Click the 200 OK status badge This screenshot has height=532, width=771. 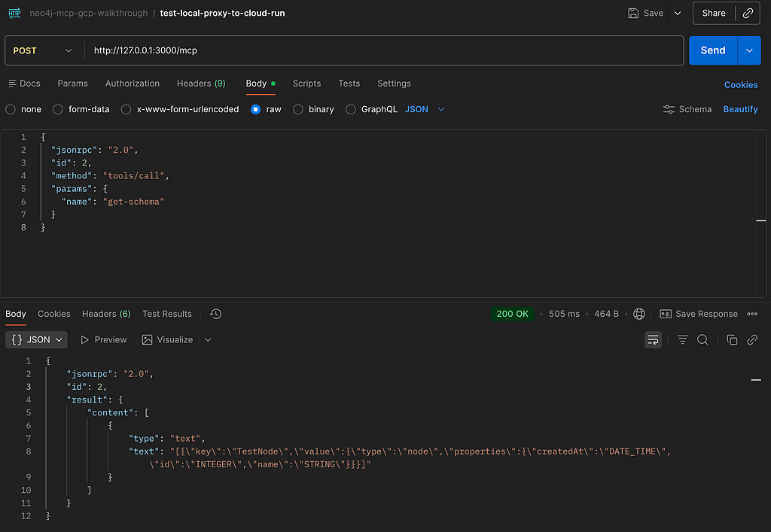512,314
